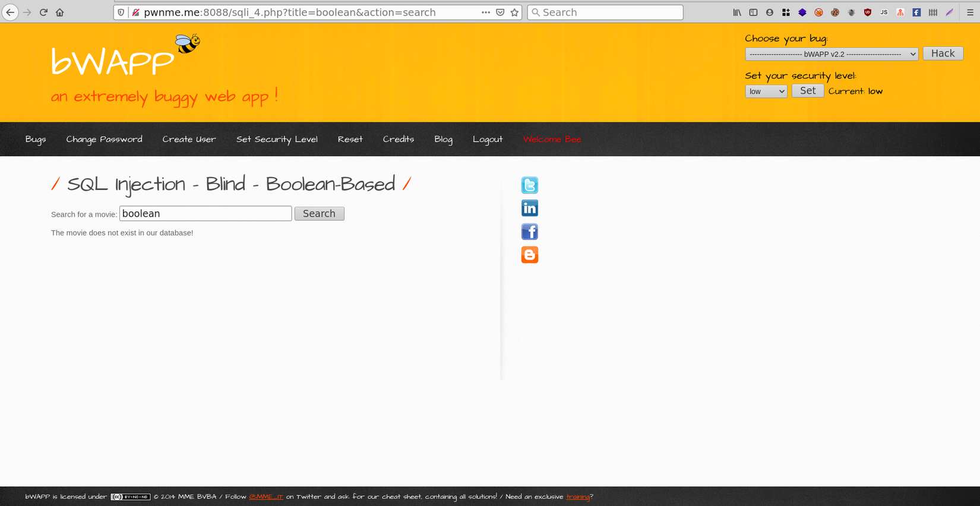Open the grid-plus extension icon

tap(786, 12)
